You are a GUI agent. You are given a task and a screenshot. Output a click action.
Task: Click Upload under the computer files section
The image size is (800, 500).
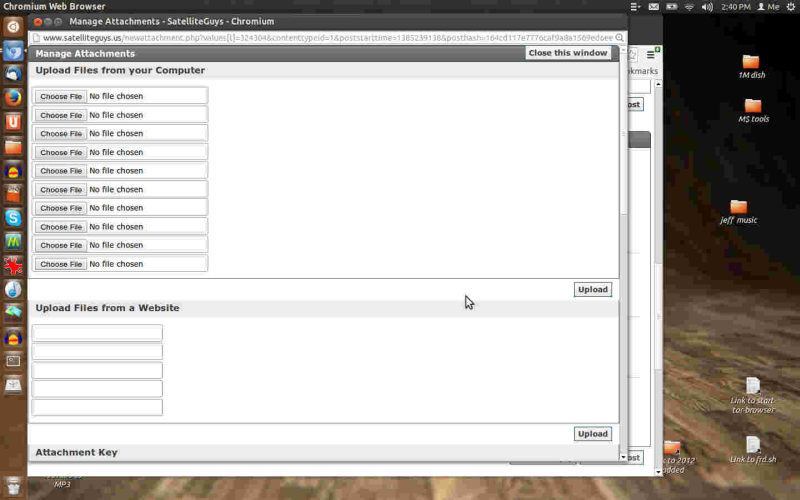[592, 289]
